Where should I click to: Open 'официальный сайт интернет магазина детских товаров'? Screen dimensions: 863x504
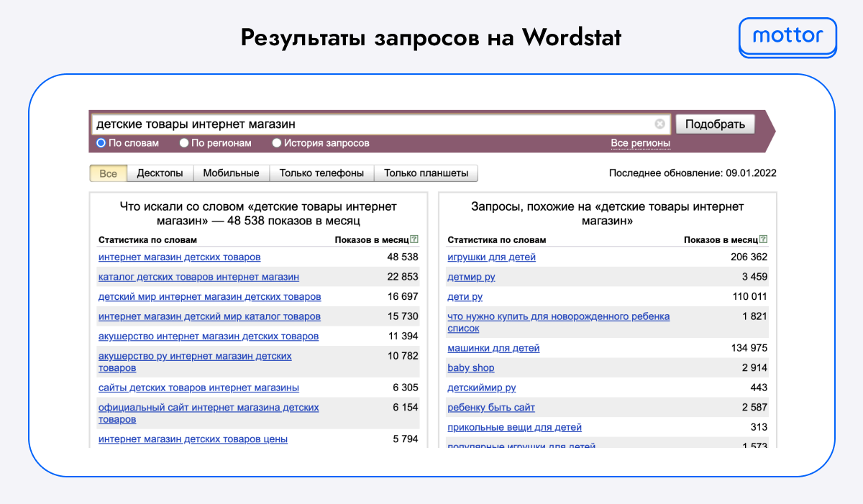pyautogui.click(x=209, y=413)
